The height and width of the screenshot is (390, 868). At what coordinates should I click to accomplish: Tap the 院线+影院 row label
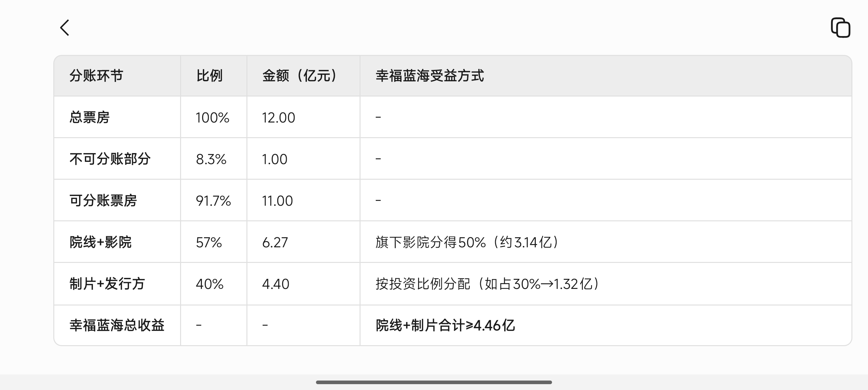point(100,242)
